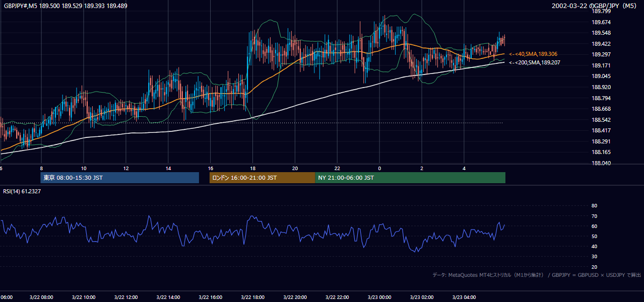Image resolution: width=644 pixels, height=302 pixels.
Task: Select the ロンドン 16:00-21:00 JST session bar
Action: [x=262, y=178]
